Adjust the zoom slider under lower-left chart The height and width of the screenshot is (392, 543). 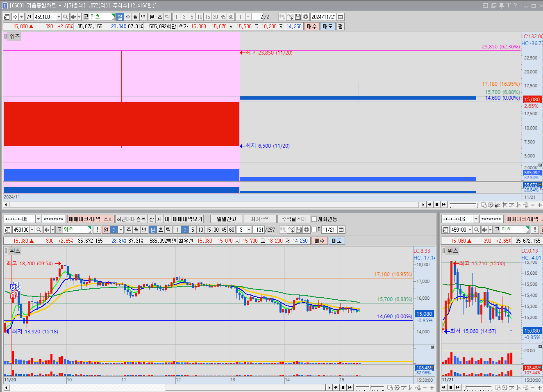[x=370, y=387]
